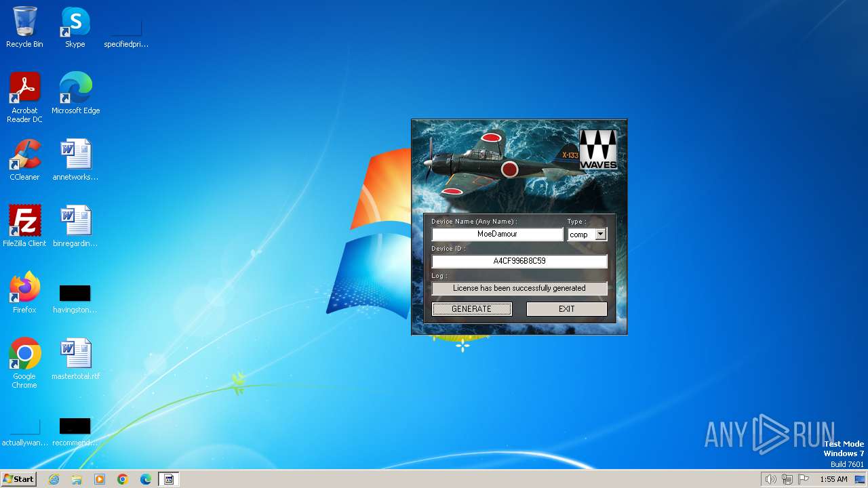The height and width of the screenshot is (488, 868).
Task: Click the Log message field
Action: (x=519, y=288)
